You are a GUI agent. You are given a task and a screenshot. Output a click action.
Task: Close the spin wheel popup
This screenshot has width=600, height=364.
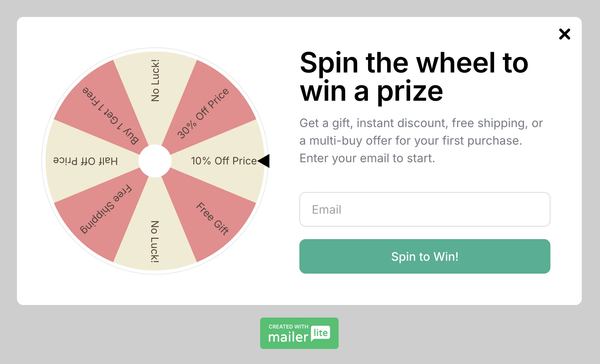pos(564,34)
